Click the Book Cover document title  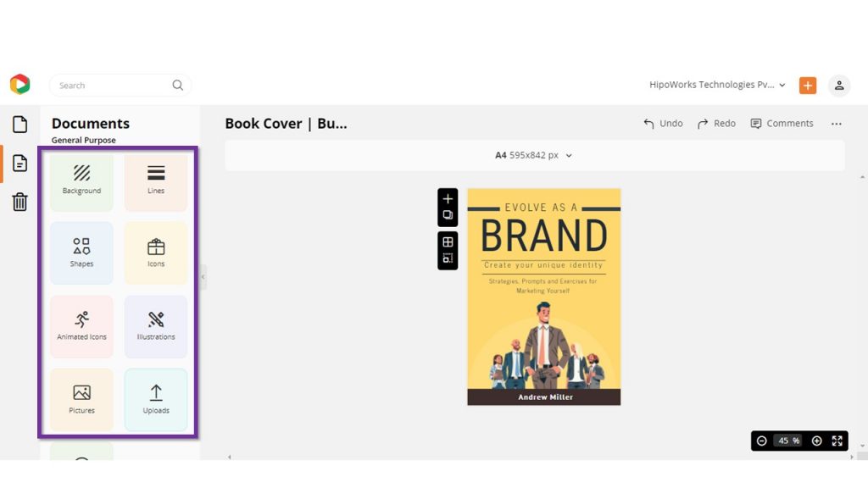coord(286,124)
